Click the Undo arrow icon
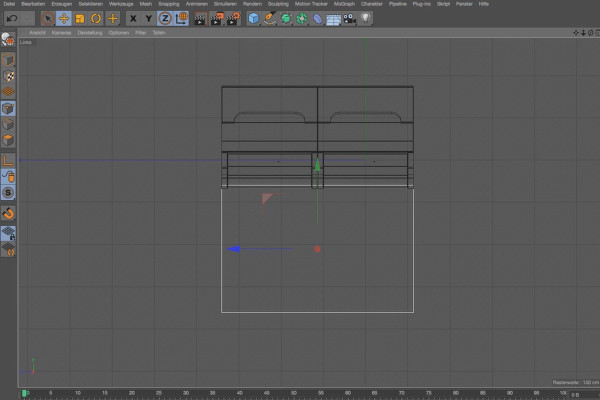600x400 pixels. pyautogui.click(x=12, y=18)
